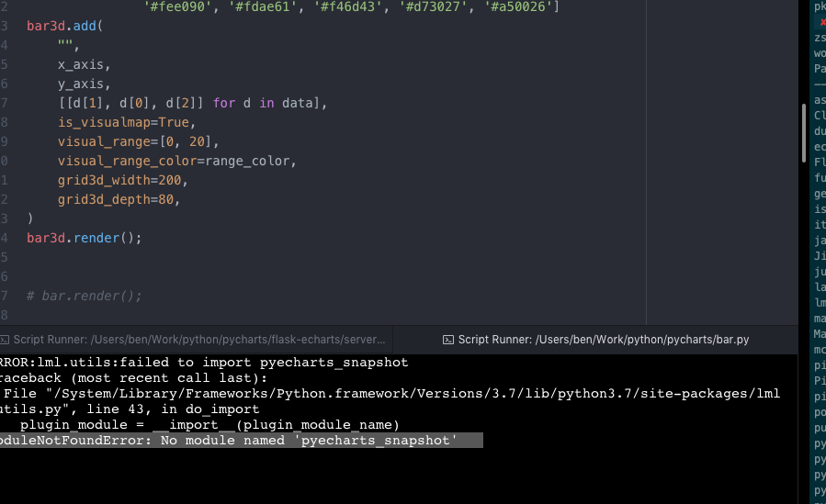Viewport: 826px width, 504px height.
Task: Click the is_visualmap=True line
Action: click(x=127, y=122)
